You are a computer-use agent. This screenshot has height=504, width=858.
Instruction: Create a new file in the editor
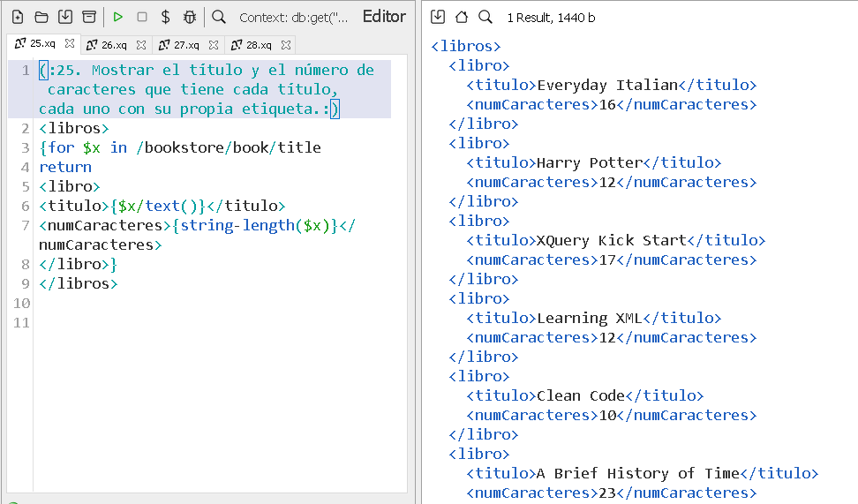tap(18, 17)
